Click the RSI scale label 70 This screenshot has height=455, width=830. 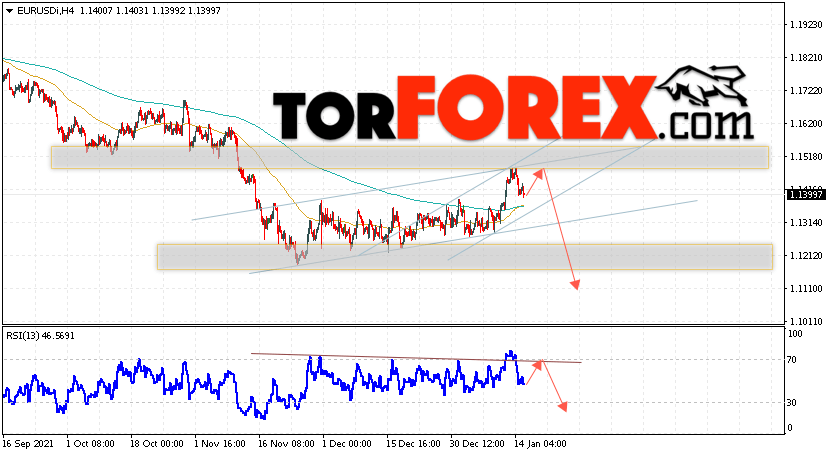pos(791,360)
